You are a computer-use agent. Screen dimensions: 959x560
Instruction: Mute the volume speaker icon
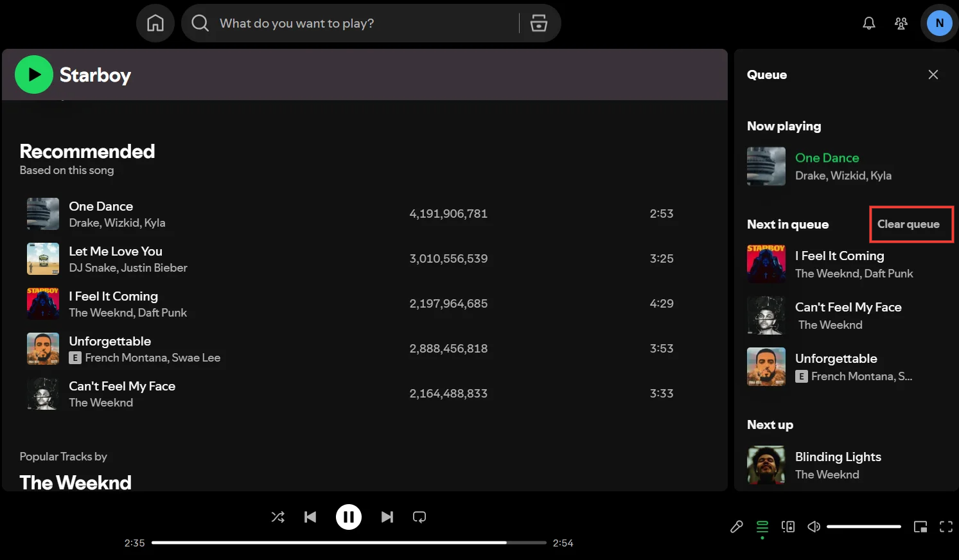[813, 527]
